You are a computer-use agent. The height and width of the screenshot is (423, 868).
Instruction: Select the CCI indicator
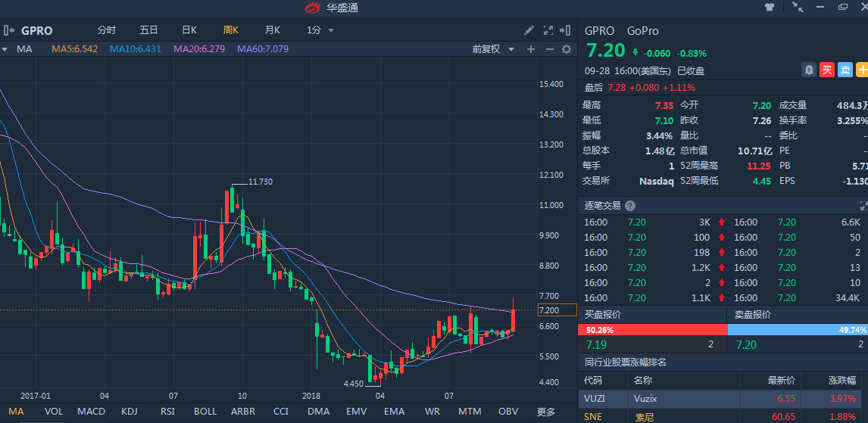coord(281,412)
